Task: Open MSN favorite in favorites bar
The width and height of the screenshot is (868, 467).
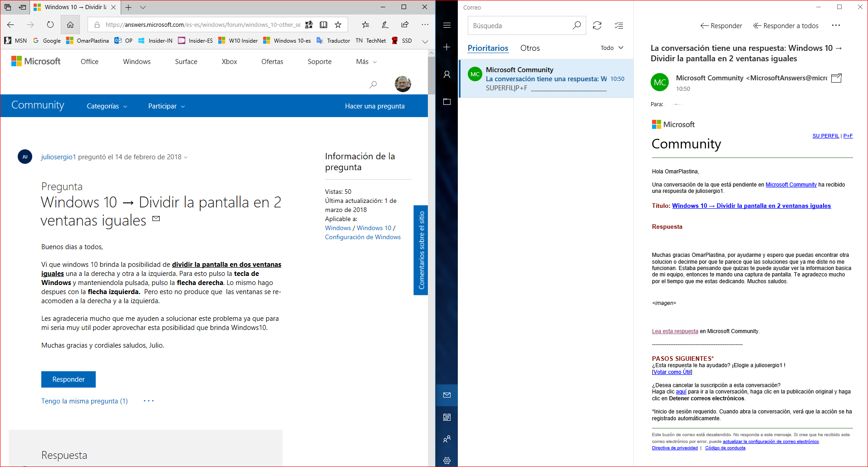Action: click(x=15, y=40)
